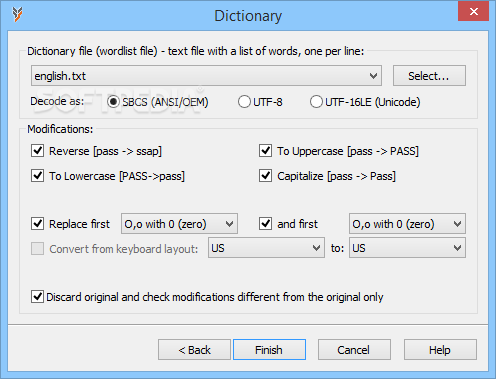Uncheck the Reverse modification checkbox
496x379 pixels.
[37, 151]
